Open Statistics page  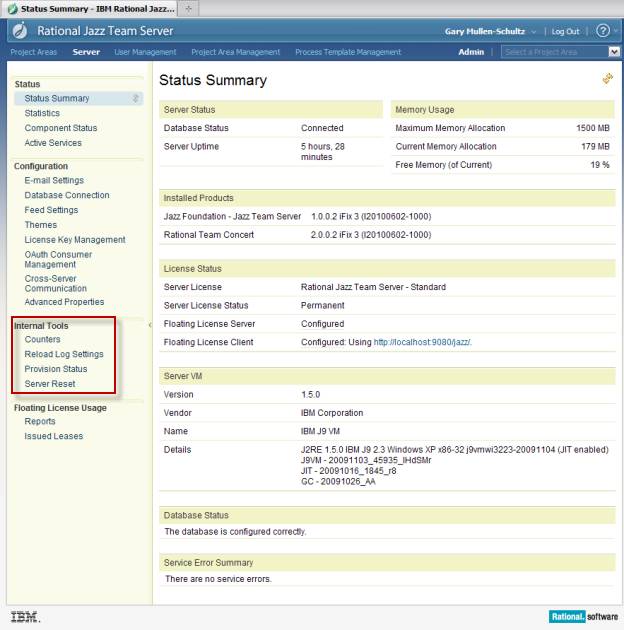pyautogui.click(x=42, y=113)
